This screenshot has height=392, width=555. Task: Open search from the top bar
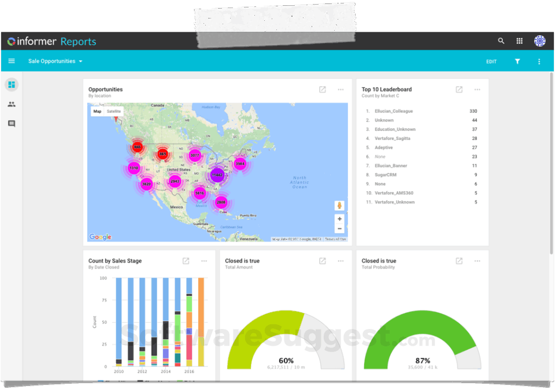pos(501,41)
